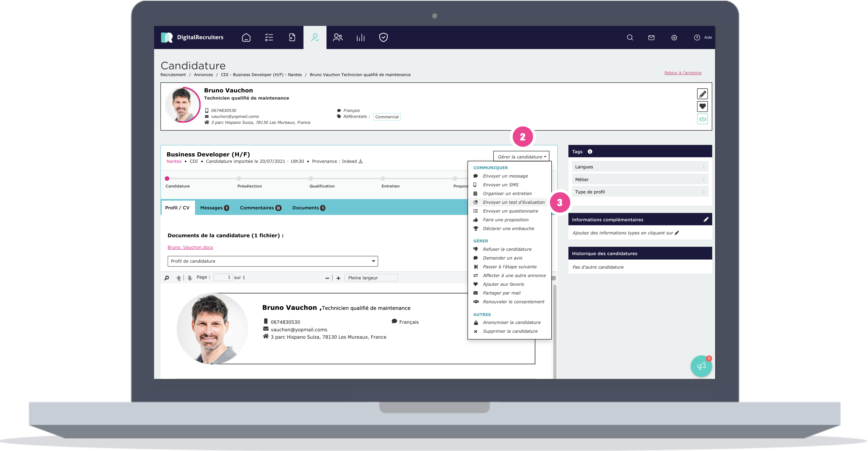Image resolution: width=868 pixels, height=451 pixels.
Task: Open Profil de candidature select box
Action: pyautogui.click(x=272, y=261)
